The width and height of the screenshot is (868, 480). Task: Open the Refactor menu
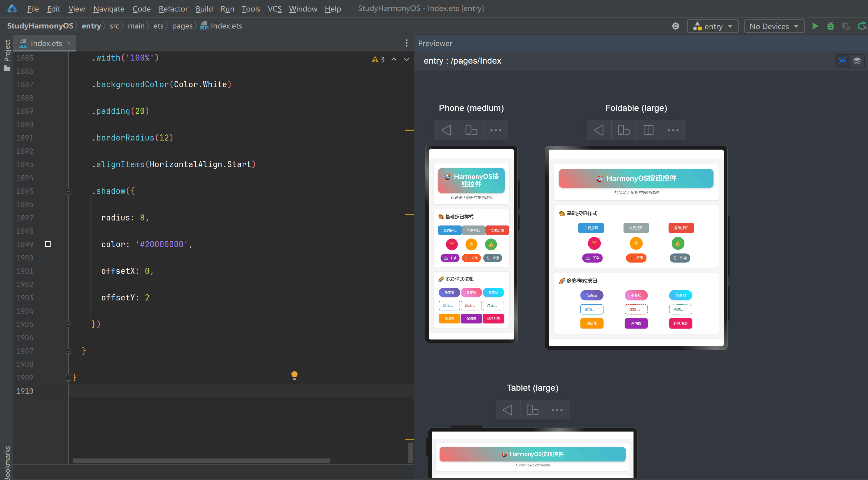click(x=173, y=9)
